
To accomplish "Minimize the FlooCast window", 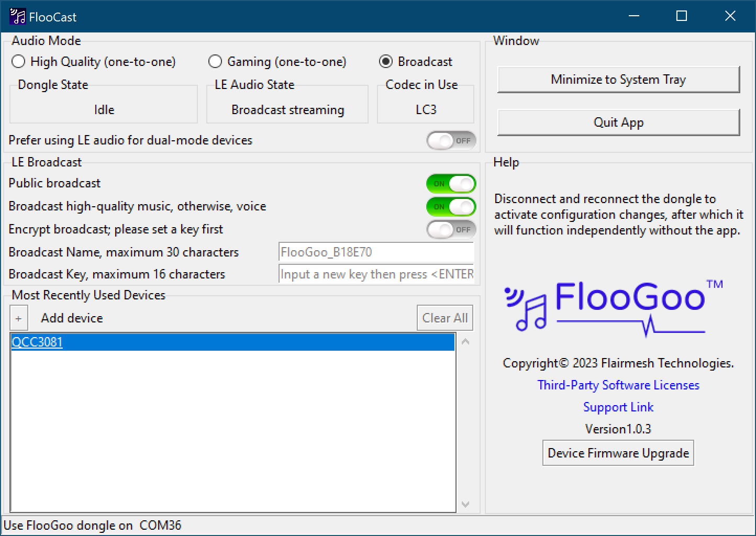I will click(634, 16).
